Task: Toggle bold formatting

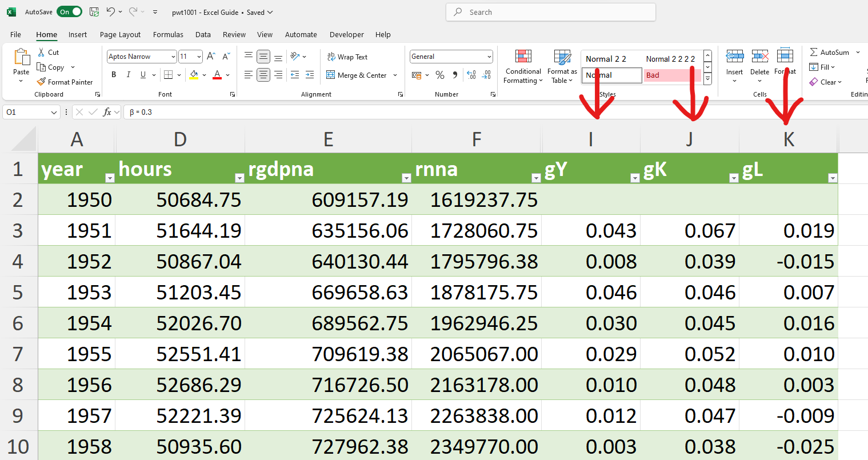Action: (x=114, y=75)
